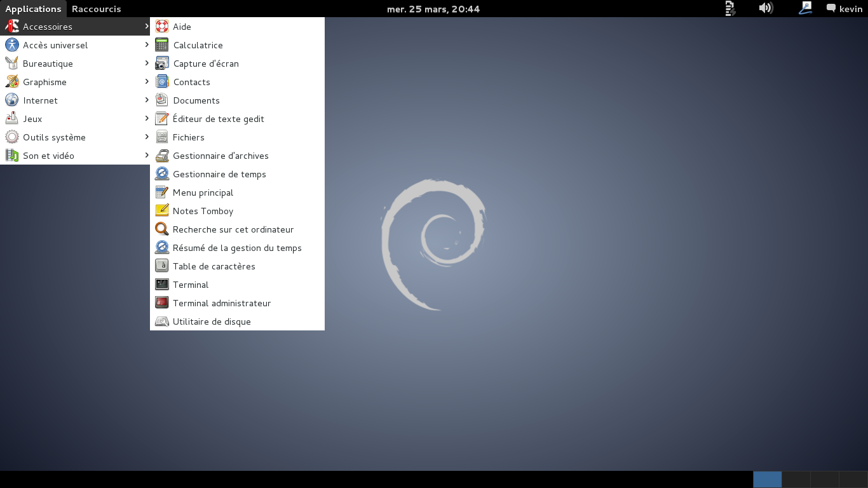The image size is (868, 488).
Task: Open the clock showing mer. 25 mars, 20:44
Action: tap(433, 9)
